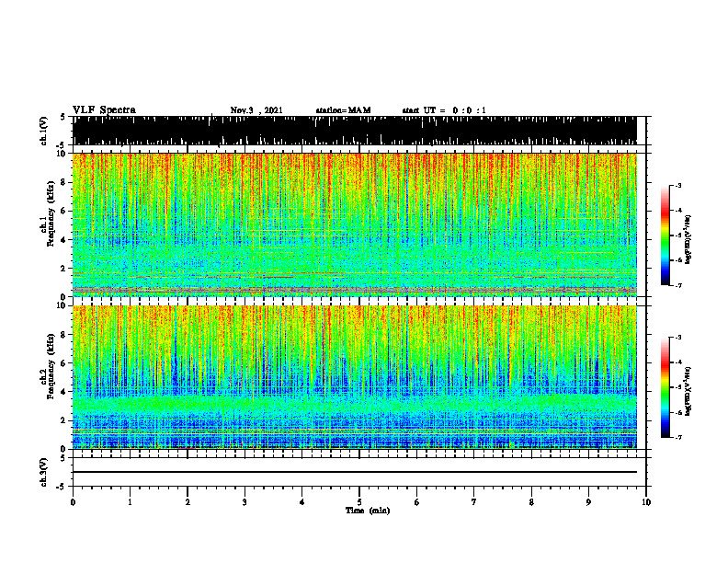Click the ch.1 colorbar unit label log(PSD)
728x563 pixels.
688,240
